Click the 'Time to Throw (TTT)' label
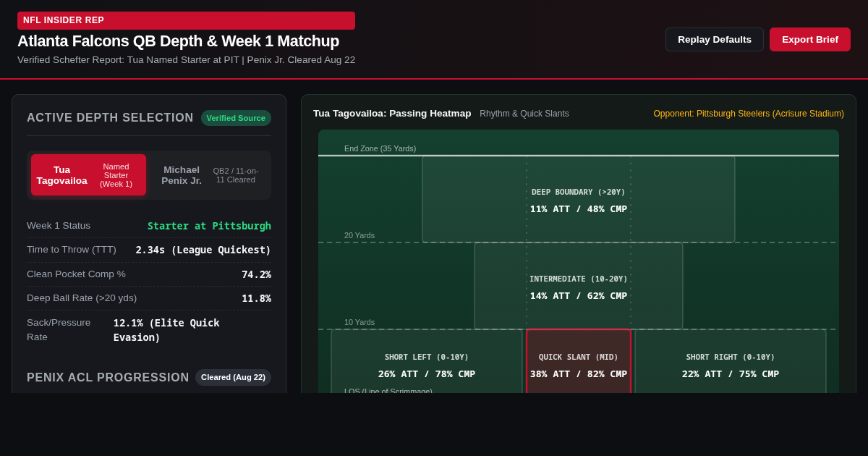This screenshot has width=868, height=456. [x=72, y=250]
